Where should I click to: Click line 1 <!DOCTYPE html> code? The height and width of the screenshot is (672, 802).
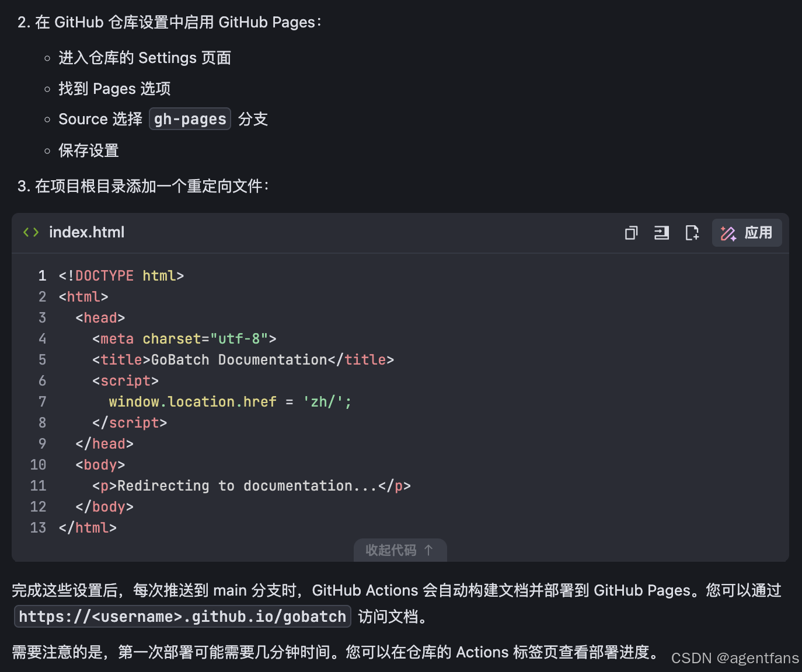tap(121, 275)
